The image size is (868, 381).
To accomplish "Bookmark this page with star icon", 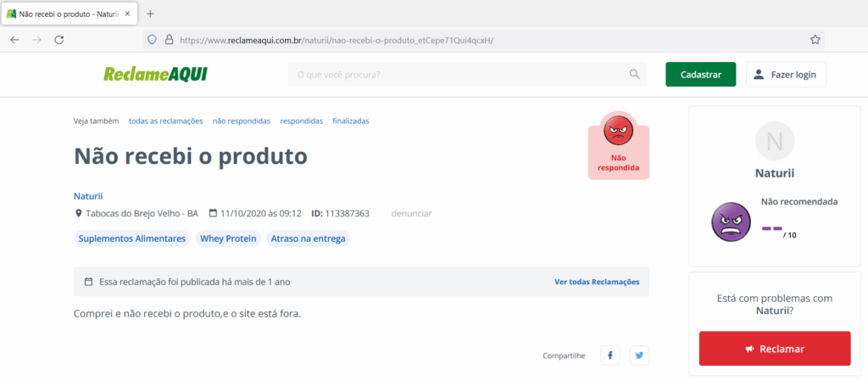I will coord(815,39).
